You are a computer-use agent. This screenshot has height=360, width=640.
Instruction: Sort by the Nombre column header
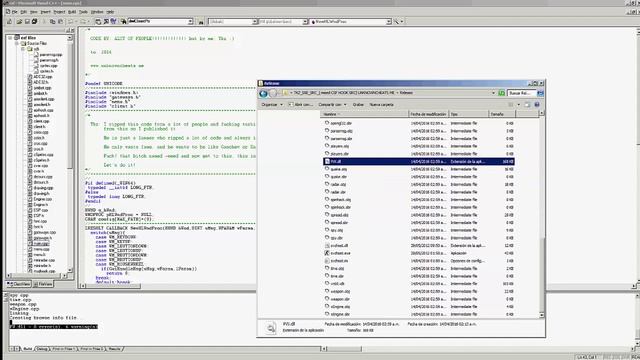tap(364, 114)
